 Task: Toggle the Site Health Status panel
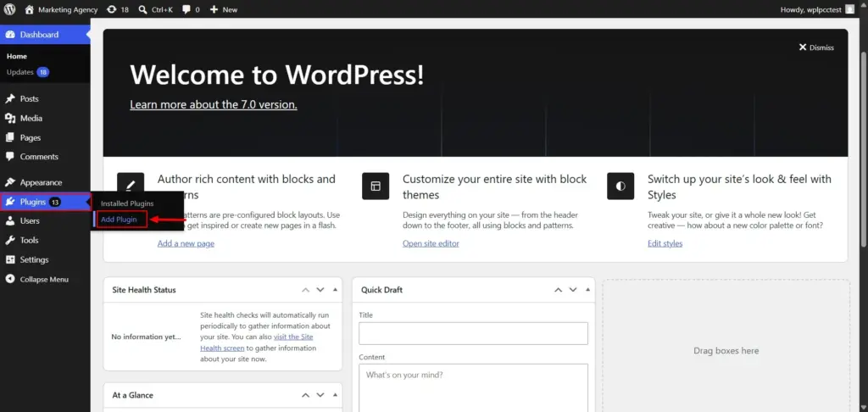[335, 290]
